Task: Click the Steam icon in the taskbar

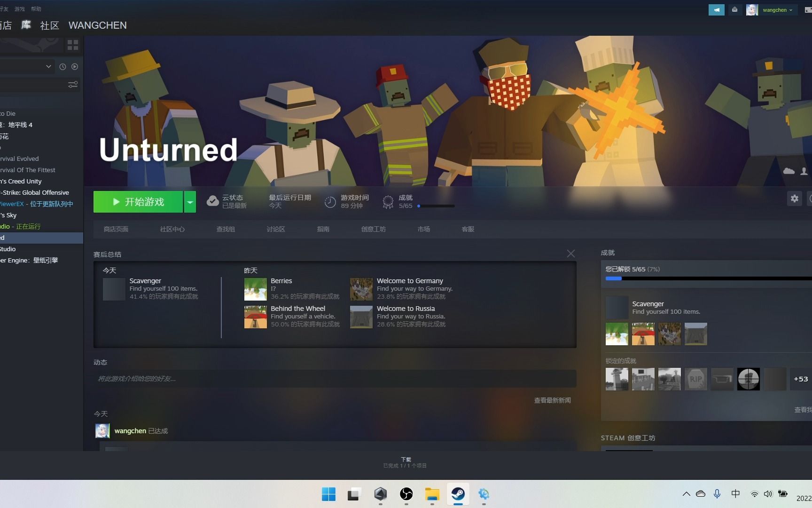Action: tap(458, 494)
